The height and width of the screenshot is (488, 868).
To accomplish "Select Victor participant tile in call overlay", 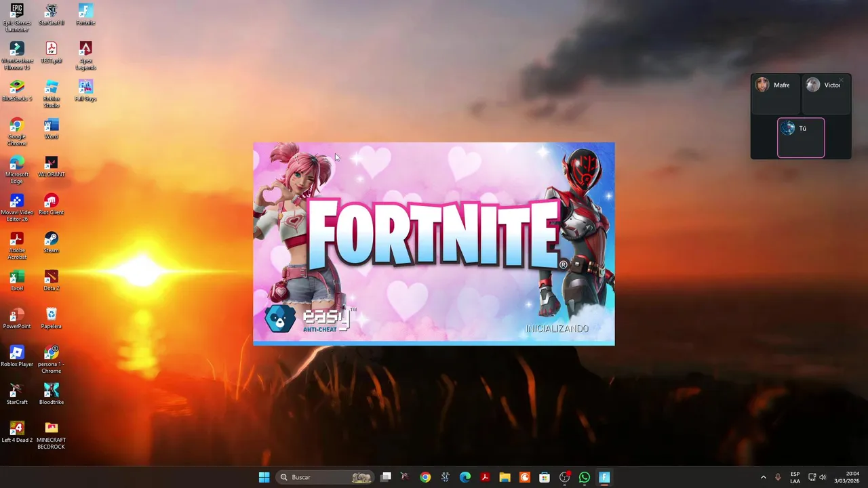I will click(827, 94).
